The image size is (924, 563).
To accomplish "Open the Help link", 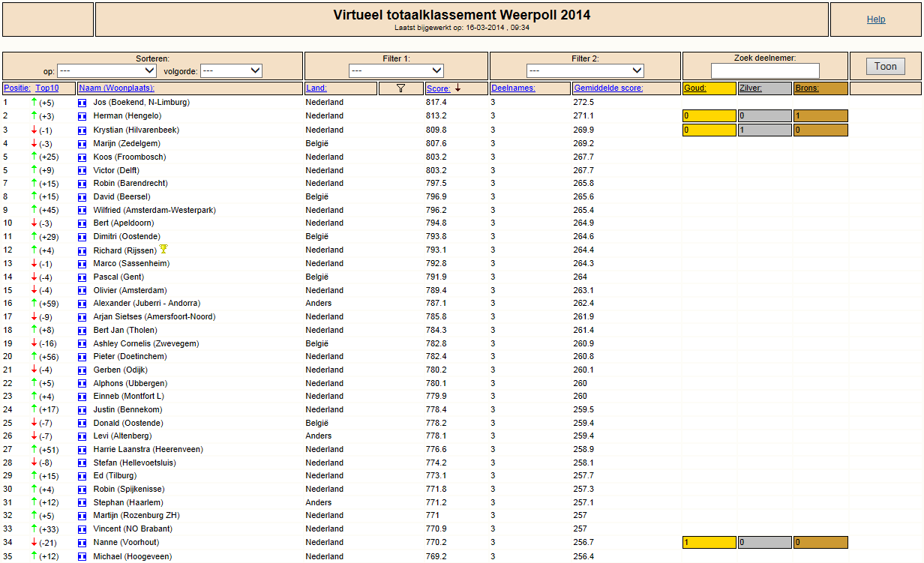I will pos(876,19).
